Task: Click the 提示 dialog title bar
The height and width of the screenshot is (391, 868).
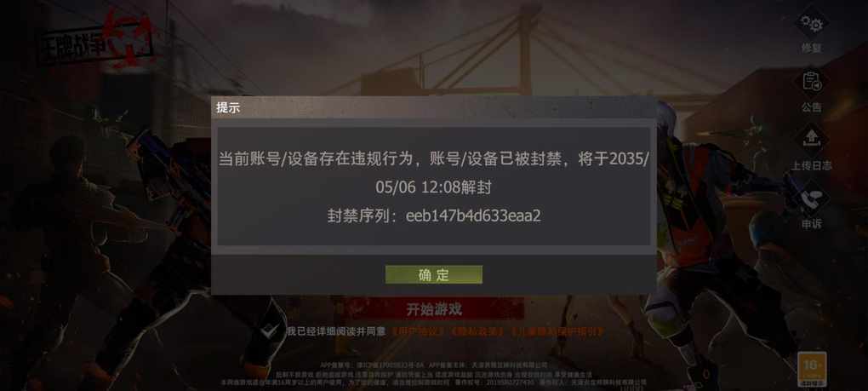Action: click(433, 107)
